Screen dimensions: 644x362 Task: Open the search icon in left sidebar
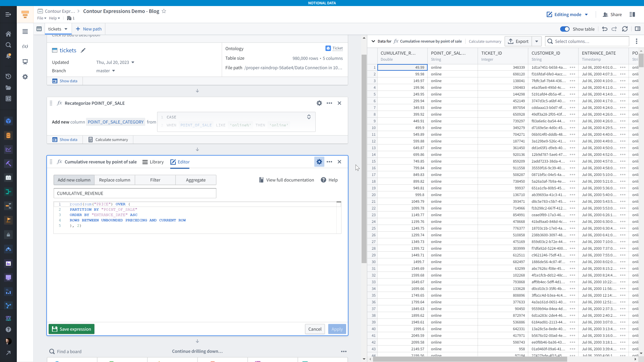pyautogui.click(x=8, y=45)
